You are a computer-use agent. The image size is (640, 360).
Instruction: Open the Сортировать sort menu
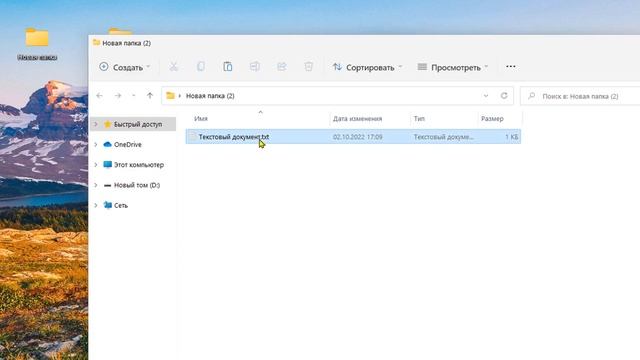pyautogui.click(x=367, y=67)
